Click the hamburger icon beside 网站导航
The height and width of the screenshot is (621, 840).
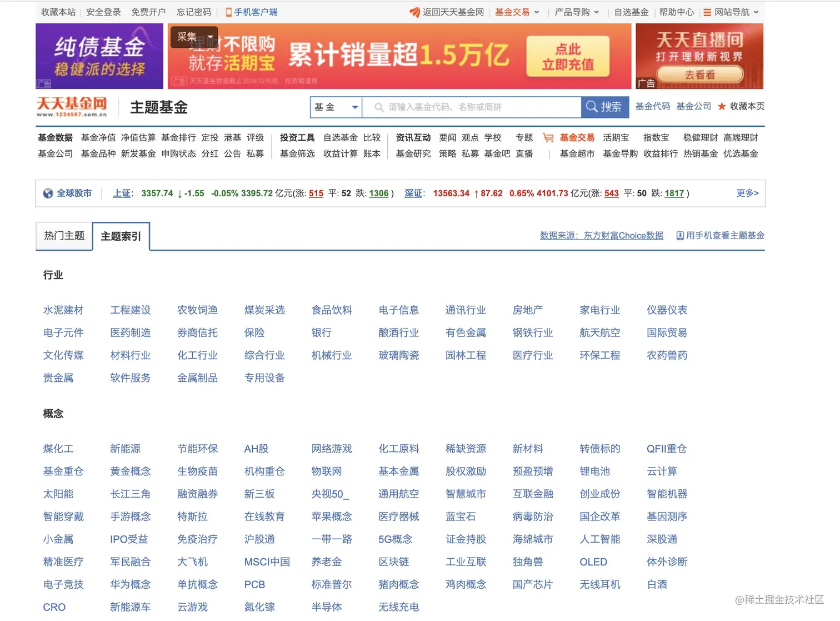click(707, 12)
